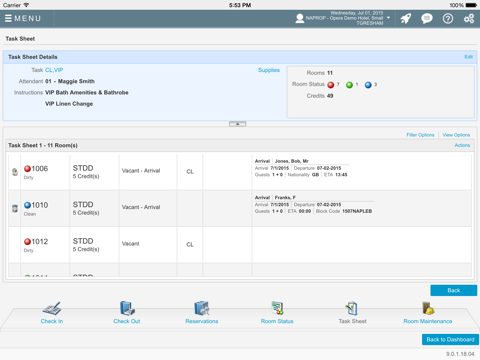Click Vacant status for room 1012
This screenshot has width=480, height=360.
130,244
